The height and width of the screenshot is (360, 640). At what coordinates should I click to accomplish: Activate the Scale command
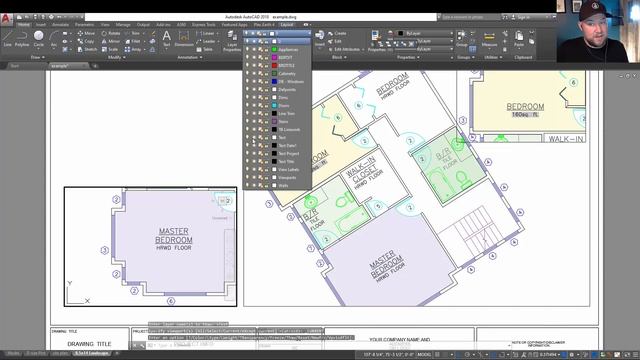(110, 49)
